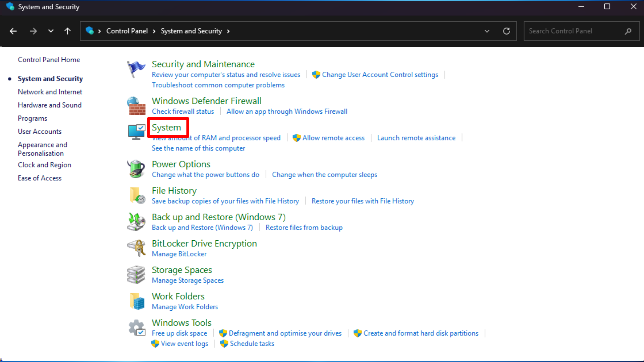
Task: Click the Control Panel icon in address bar
Action: [x=90, y=31]
